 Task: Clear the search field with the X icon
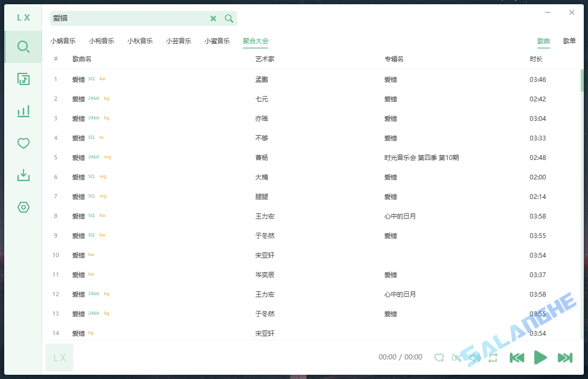(x=213, y=18)
